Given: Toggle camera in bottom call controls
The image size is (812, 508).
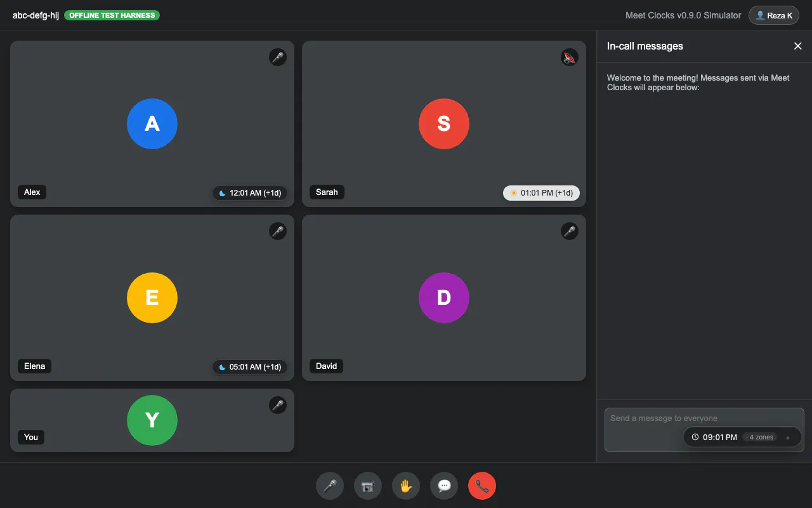Looking at the screenshot, I should point(368,486).
